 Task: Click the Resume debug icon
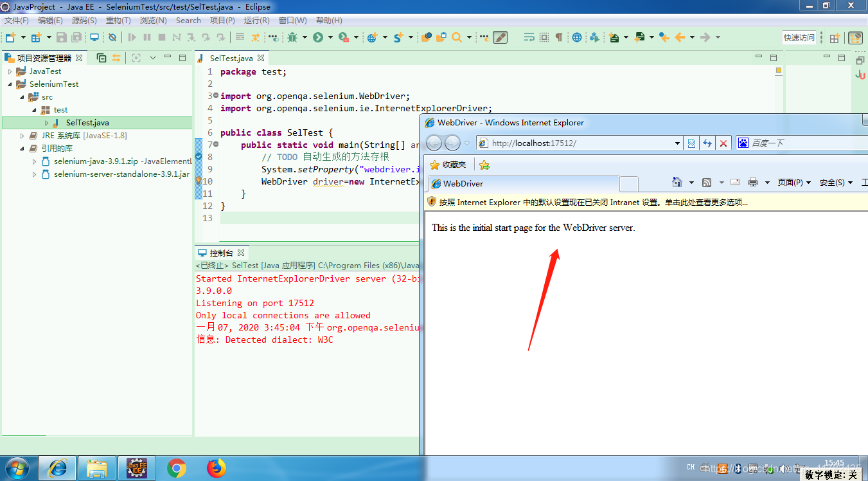132,37
